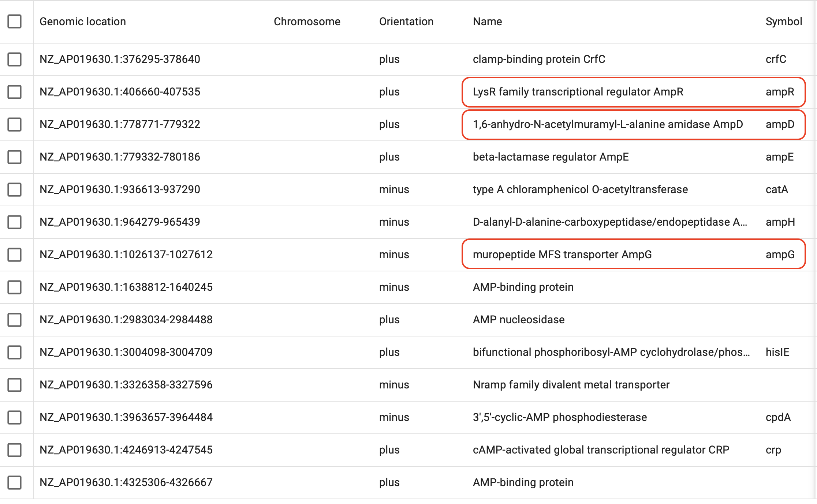
Task: Check the hisIE row checkbox
Action: [15, 352]
